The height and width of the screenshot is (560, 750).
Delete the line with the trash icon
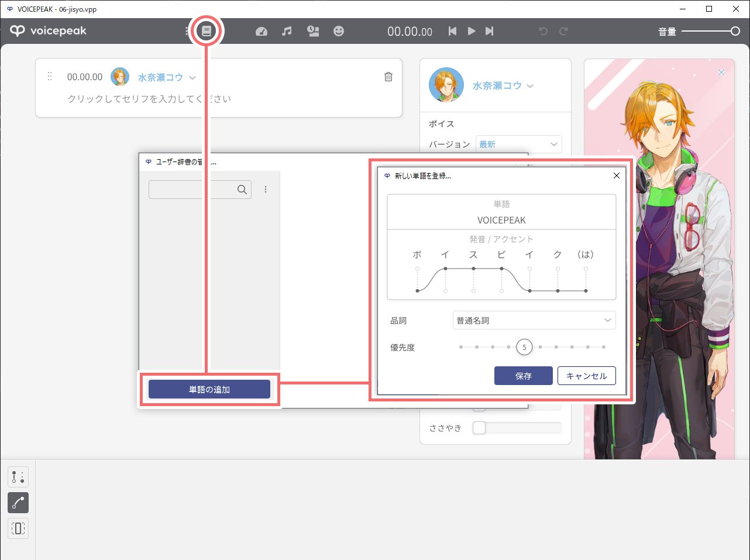(x=388, y=77)
